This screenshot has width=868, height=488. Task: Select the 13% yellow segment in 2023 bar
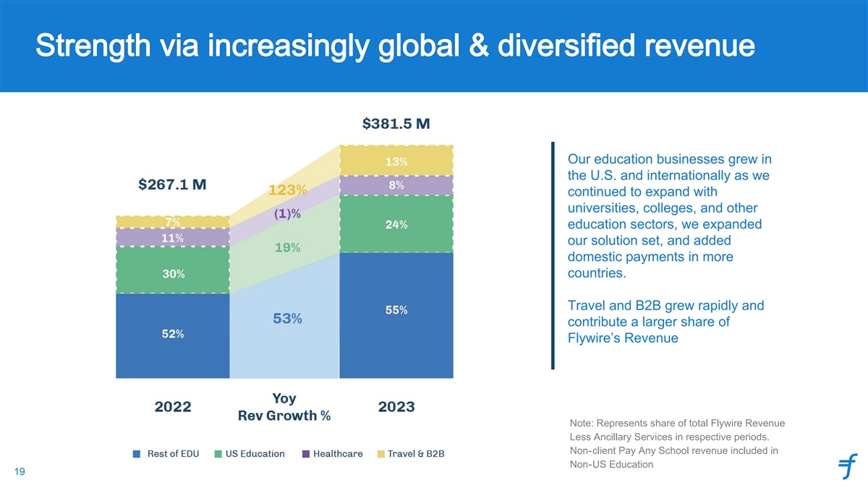[x=396, y=160]
